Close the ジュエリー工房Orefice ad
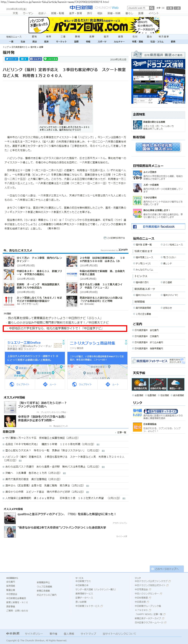 [63, 341]
